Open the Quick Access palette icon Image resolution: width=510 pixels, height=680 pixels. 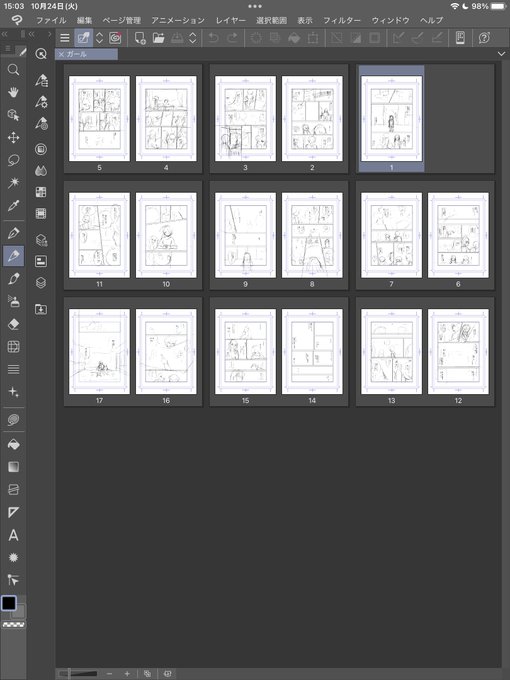[x=41, y=54]
